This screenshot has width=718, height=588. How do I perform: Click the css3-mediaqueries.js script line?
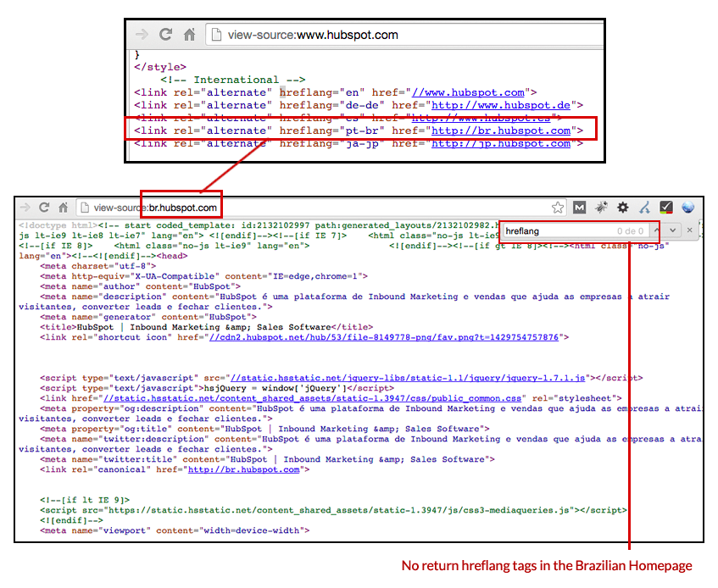pyautogui.click(x=333, y=510)
